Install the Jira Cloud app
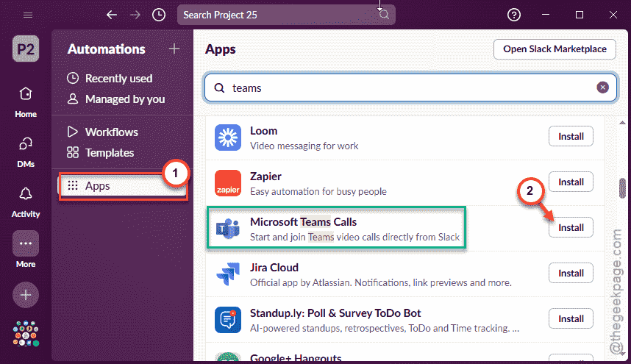Viewport: 631px width, 364px height. tap(571, 273)
